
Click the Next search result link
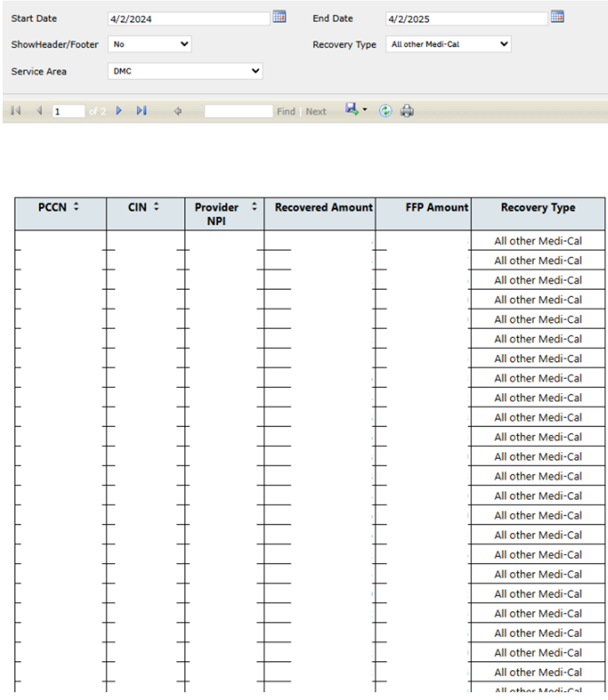click(x=316, y=112)
